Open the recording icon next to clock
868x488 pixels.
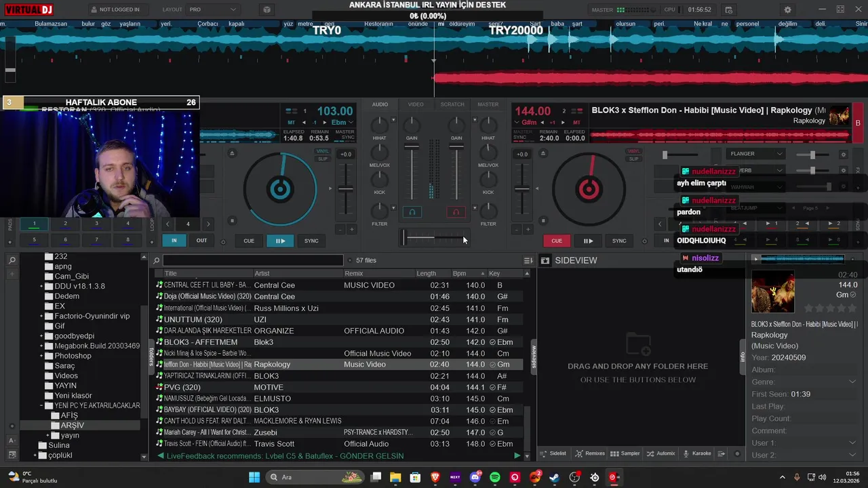[728, 9]
